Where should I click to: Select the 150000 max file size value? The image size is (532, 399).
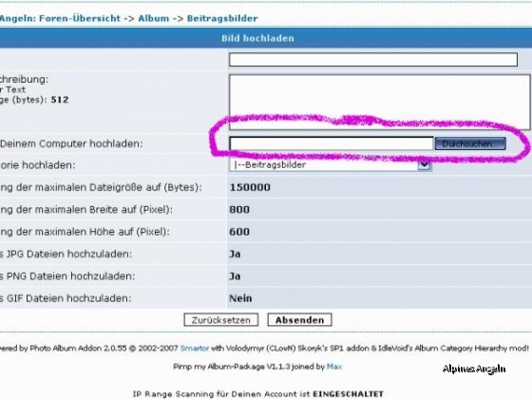pyautogui.click(x=250, y=187)
